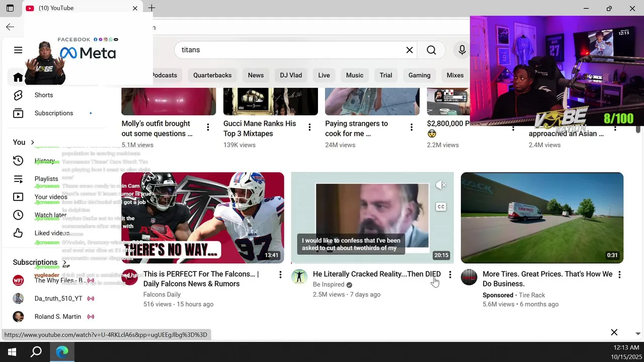Expand the You section chevron
The width and height of the screenshot is (644, 362).
point(33,142)
